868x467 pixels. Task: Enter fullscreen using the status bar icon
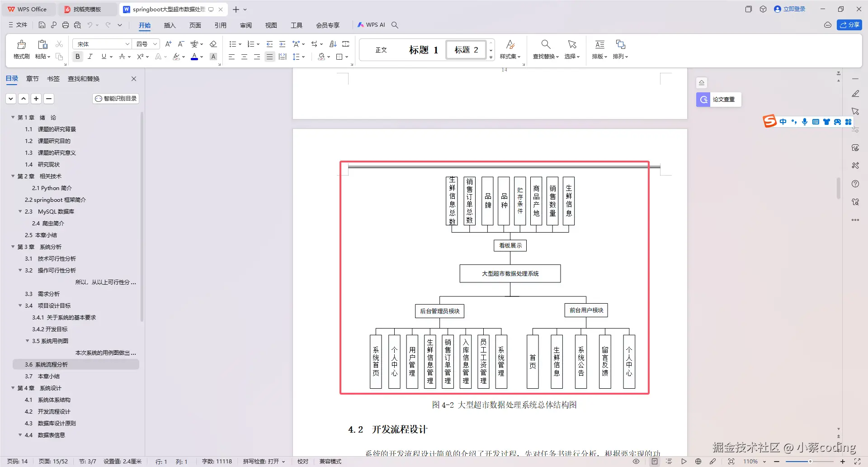(857, 462)
